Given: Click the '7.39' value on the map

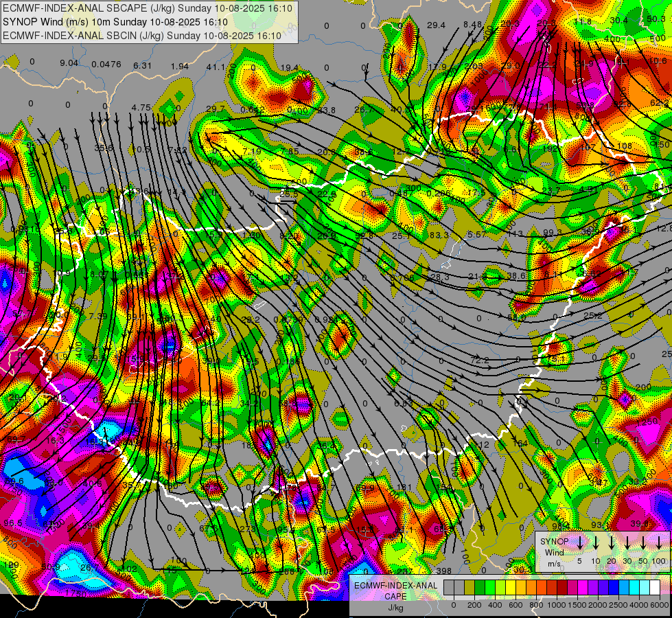Looking at the screenshot, I should tap(98, 316).
